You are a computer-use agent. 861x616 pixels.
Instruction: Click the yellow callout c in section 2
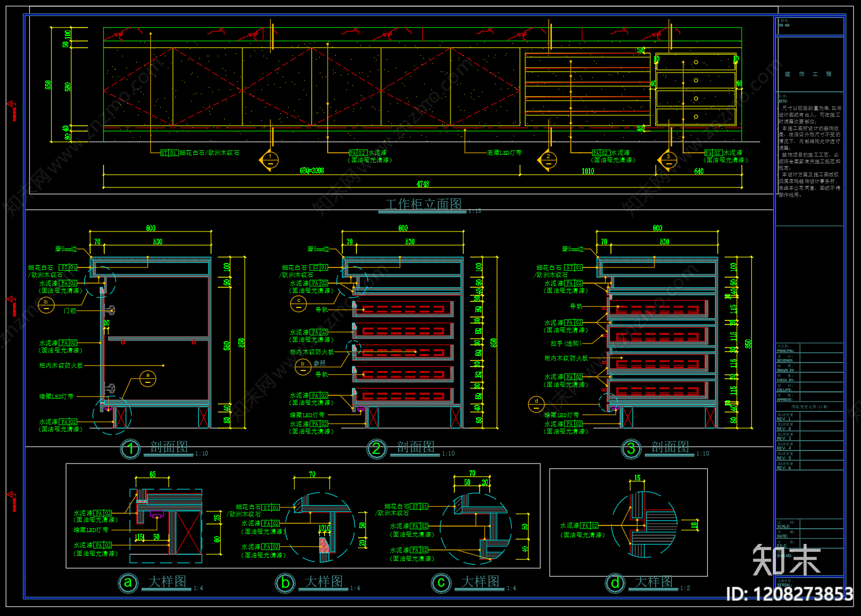pyautogui.click(x=299, y=303)
